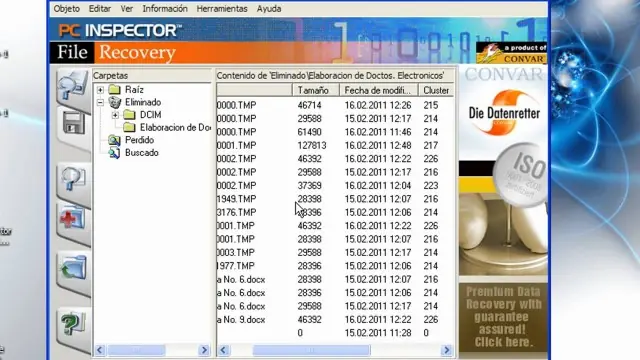Screen dimensions: 640x360
Task: Click the 15.02.2011 11:28 date cell
Action: click(378, 333)
